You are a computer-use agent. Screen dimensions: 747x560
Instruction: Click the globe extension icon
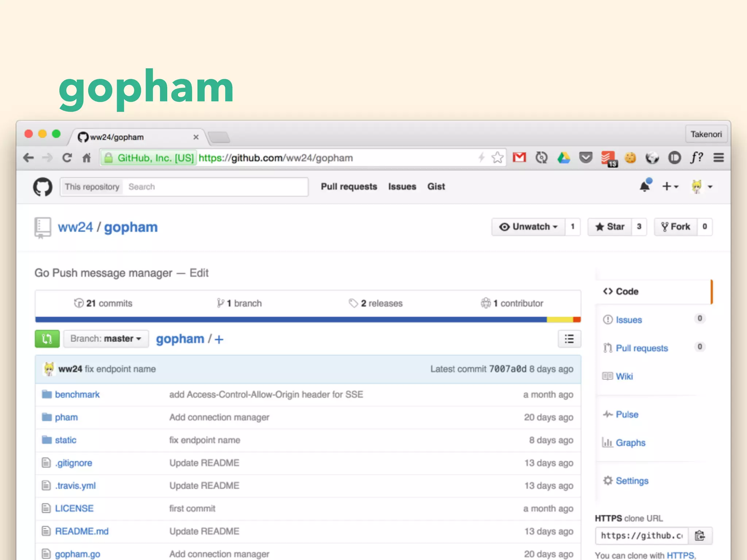[652, 157]
